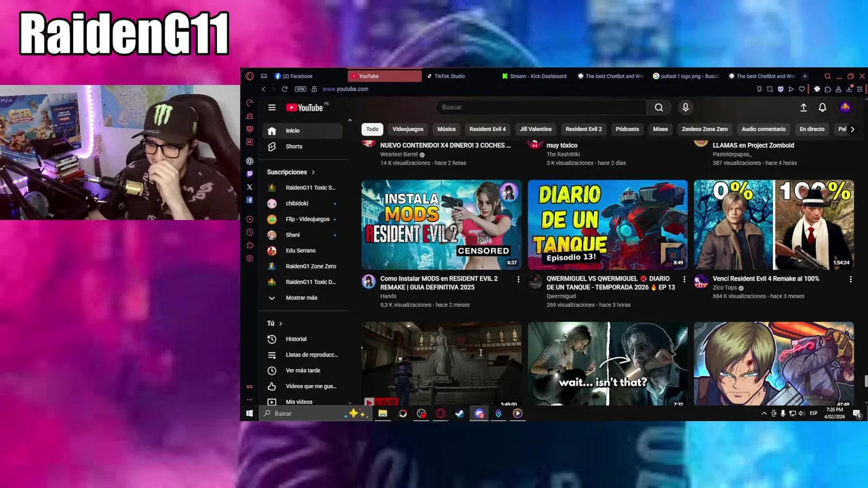The image size is (868, 488).
Task: Add page to bookmarks with heart icon
Action: coord(802,89)
